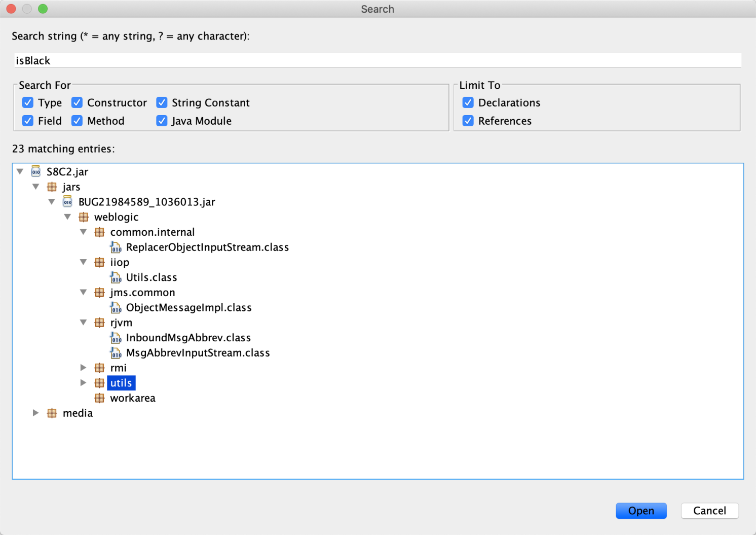Viewport: 756px width, 535px height.
Task: Disable the Java Module search option
Action: pos(162,121)
